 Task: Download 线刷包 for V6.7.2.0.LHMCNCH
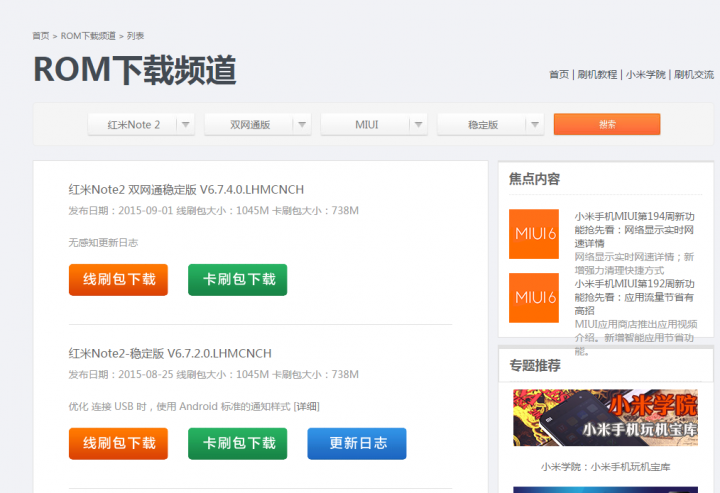(x=118, y=443)
